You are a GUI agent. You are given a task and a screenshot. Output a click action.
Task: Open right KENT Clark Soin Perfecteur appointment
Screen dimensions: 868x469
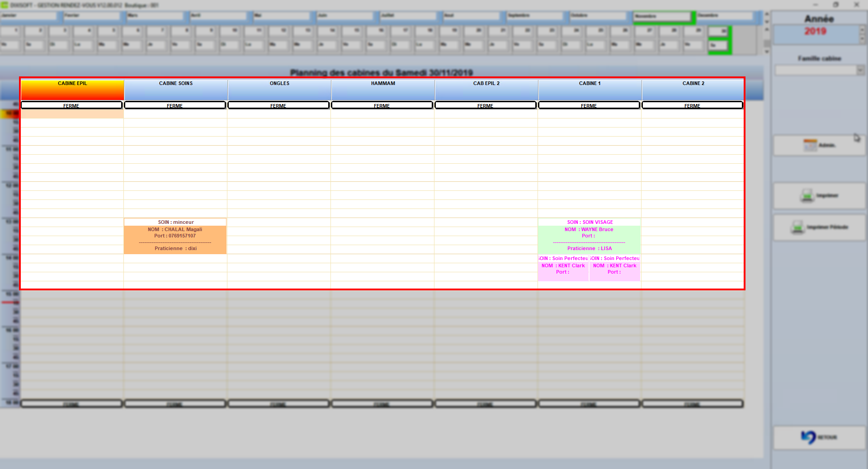615,268
